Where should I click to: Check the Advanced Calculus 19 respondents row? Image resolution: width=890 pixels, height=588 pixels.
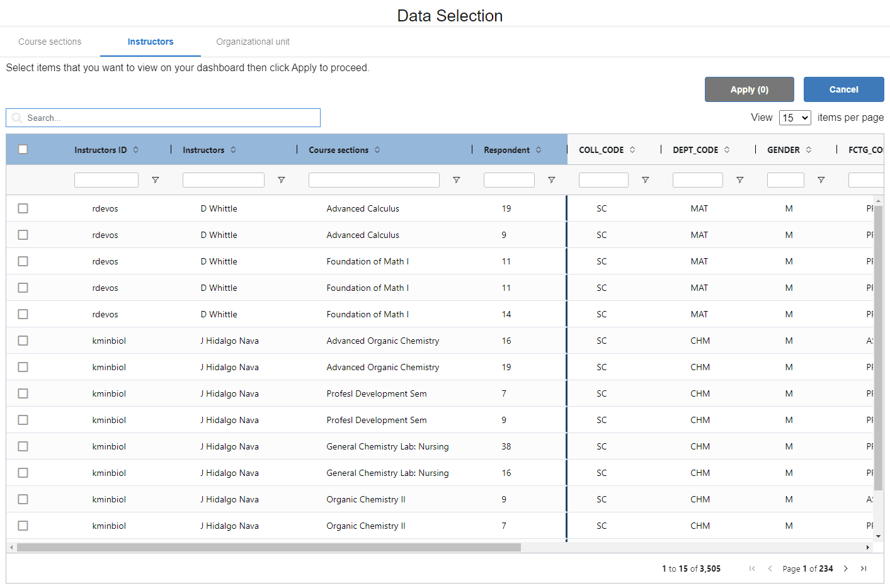tap(23, 208)
